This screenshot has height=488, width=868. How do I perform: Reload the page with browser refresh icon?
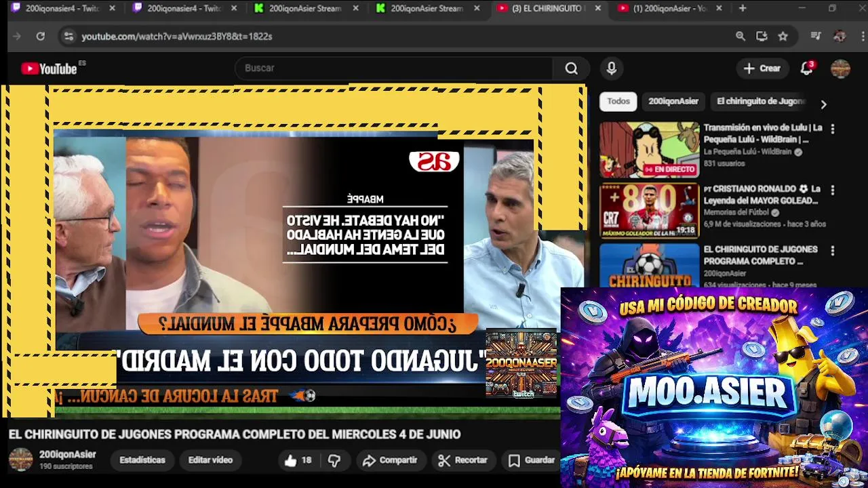pyautogui.click(x=40, y=37)
